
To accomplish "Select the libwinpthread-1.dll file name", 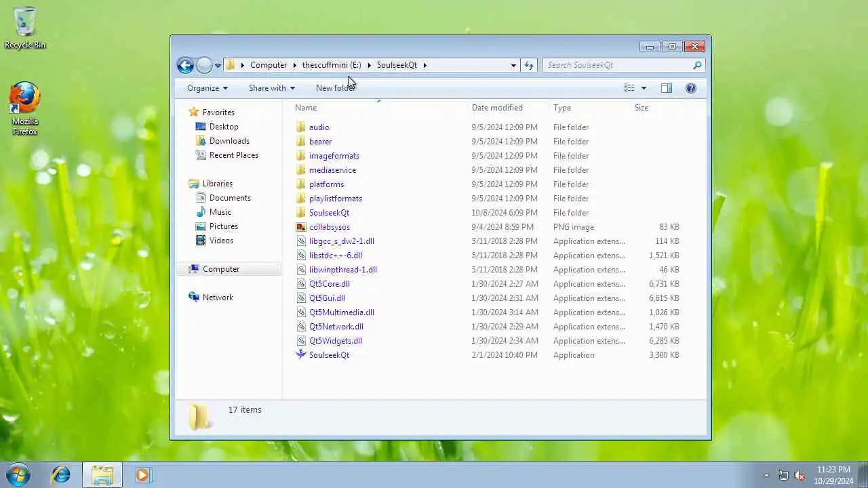I will pos(343,270).
